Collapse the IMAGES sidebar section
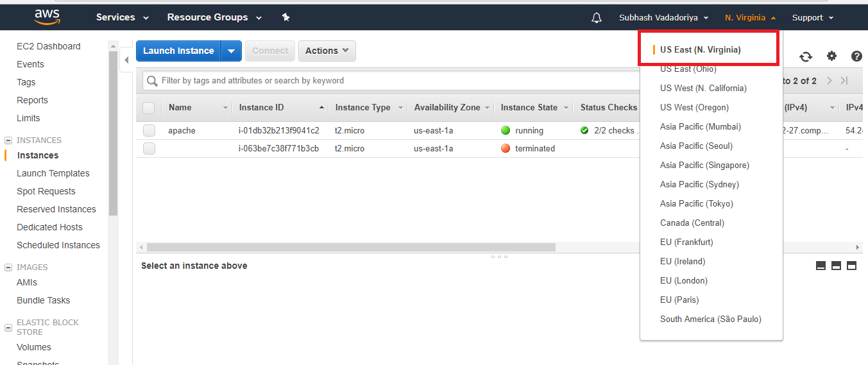Image resolution: width=868 pixels, height=365 pixels. tap(8, 267)
